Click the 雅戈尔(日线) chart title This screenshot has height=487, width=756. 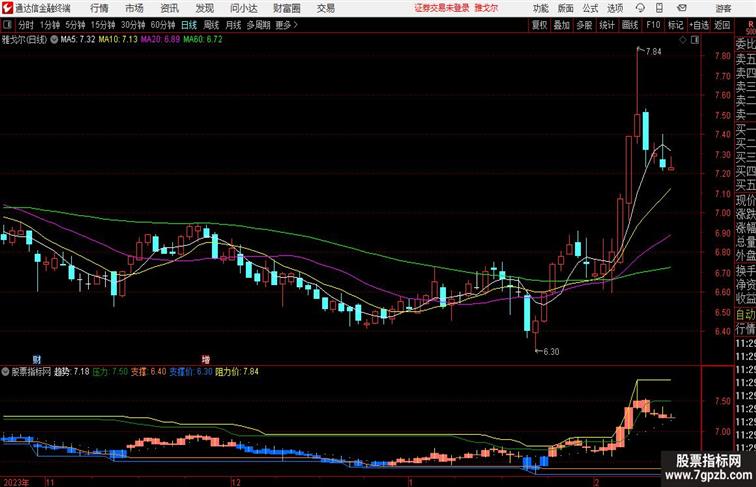click(x=25, y=40)
